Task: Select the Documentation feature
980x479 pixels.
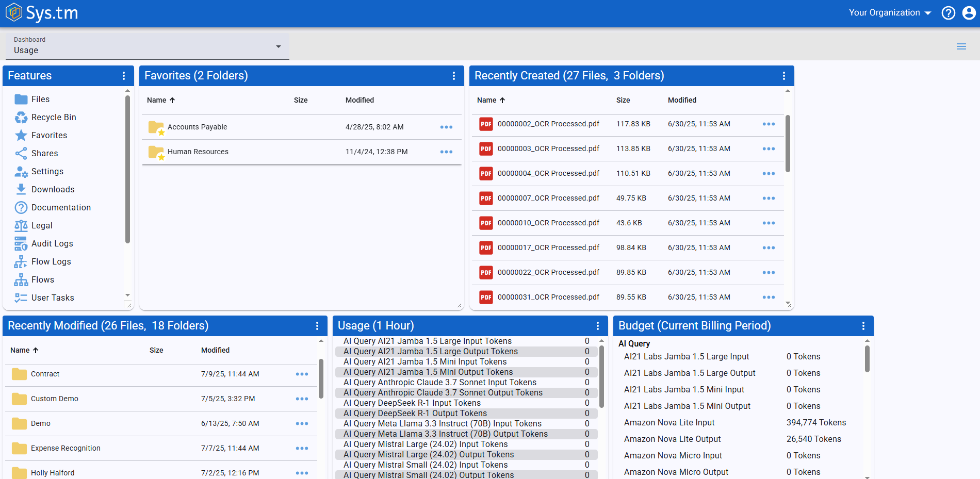Action: [x=61, y=207]
